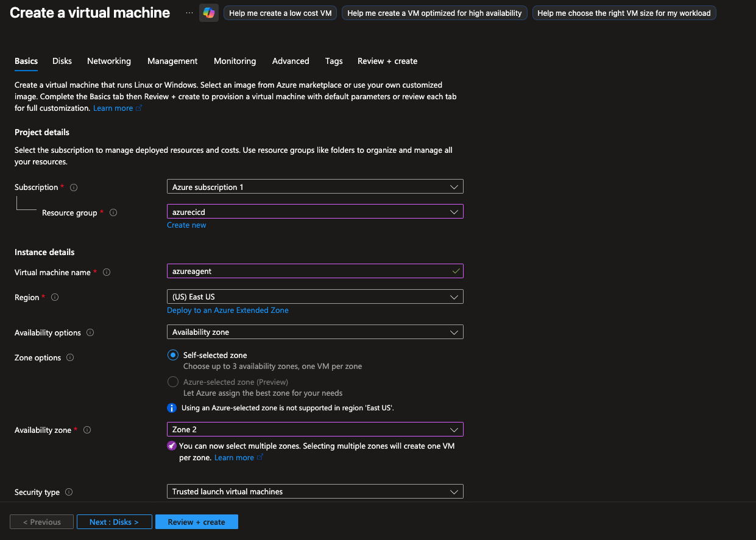Click the Resource group info icon
Viewport: 756px width, 540px height.
pos(113,213)
